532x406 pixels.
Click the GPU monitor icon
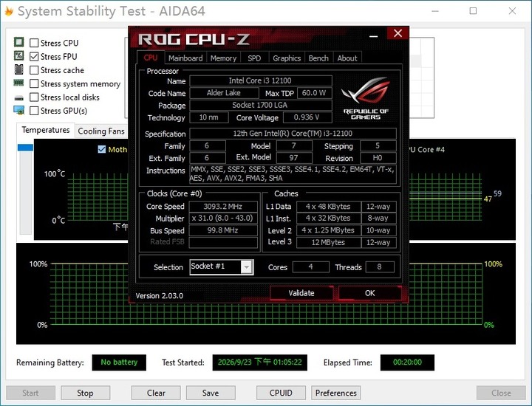(19, 110)
